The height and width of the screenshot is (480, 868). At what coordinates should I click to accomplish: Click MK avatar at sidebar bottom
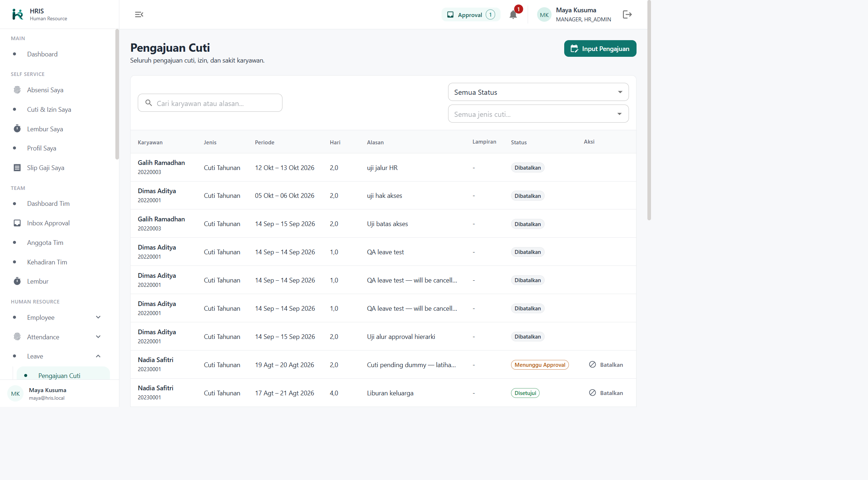(x=16, y=394)
